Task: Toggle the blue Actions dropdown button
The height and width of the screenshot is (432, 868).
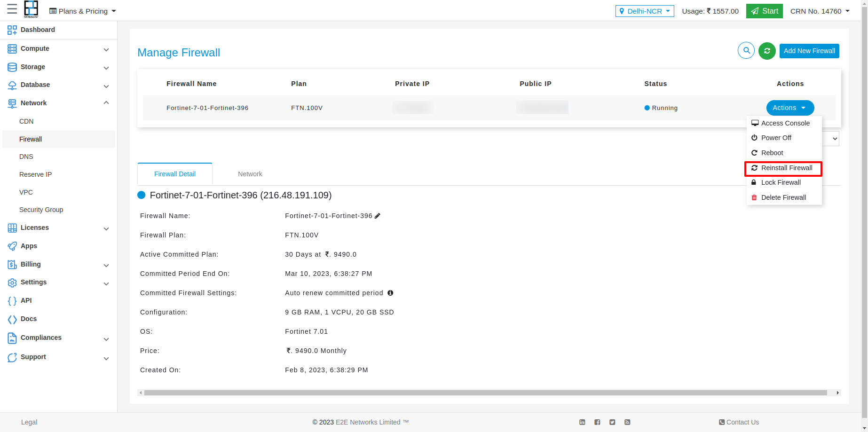Action: tap(790, 108)
